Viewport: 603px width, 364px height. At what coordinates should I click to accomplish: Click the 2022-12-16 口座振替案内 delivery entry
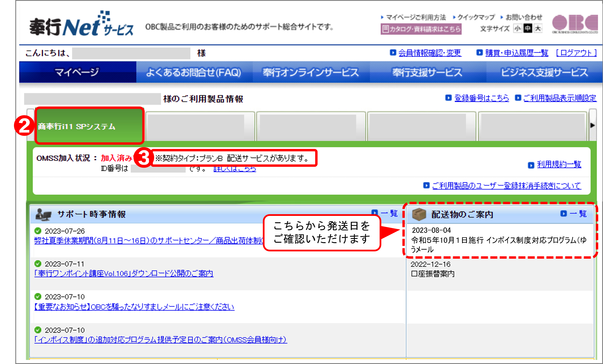click(433, 269)
